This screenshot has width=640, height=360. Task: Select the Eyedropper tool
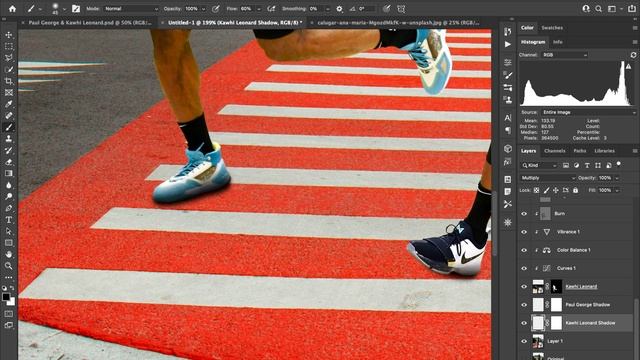coord(9,104)
